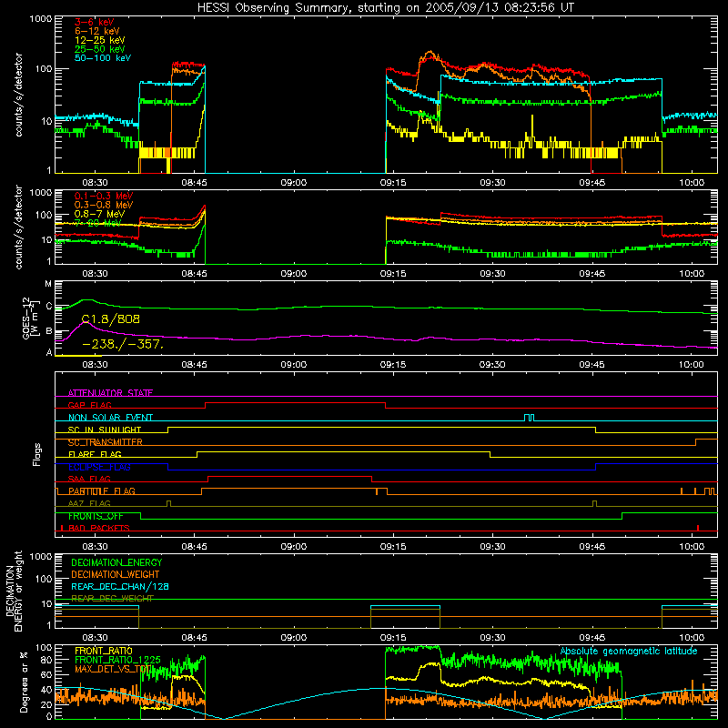This screenshot has width=728, height=728.
Task: Click the DECIMATION_WEIGHT legend label
Action: click(116, 575)
